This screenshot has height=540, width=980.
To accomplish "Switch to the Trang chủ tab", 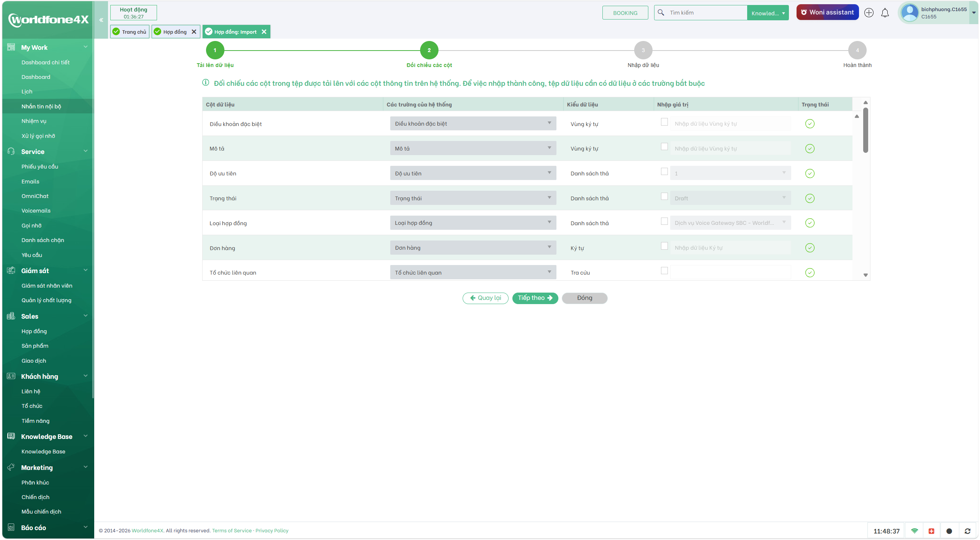I will tap(130, 32).
